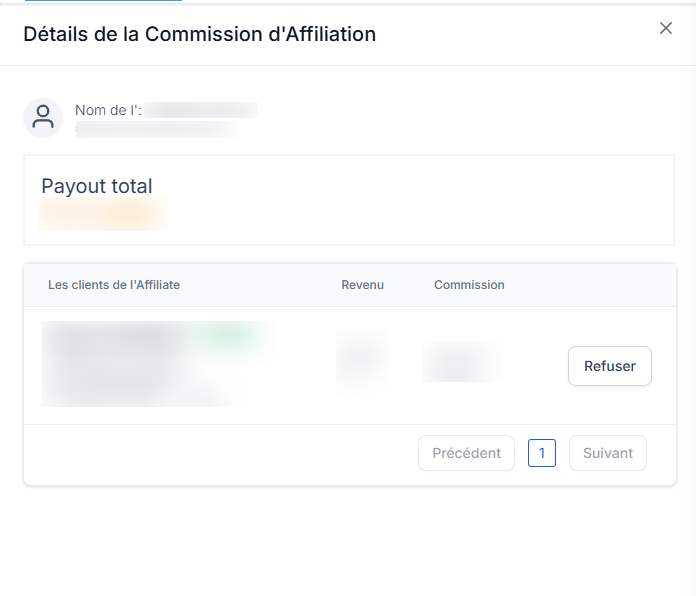Click the blue active tab indicator at top
This screenshot has height=596, width=696.
(x=103, y=0)
